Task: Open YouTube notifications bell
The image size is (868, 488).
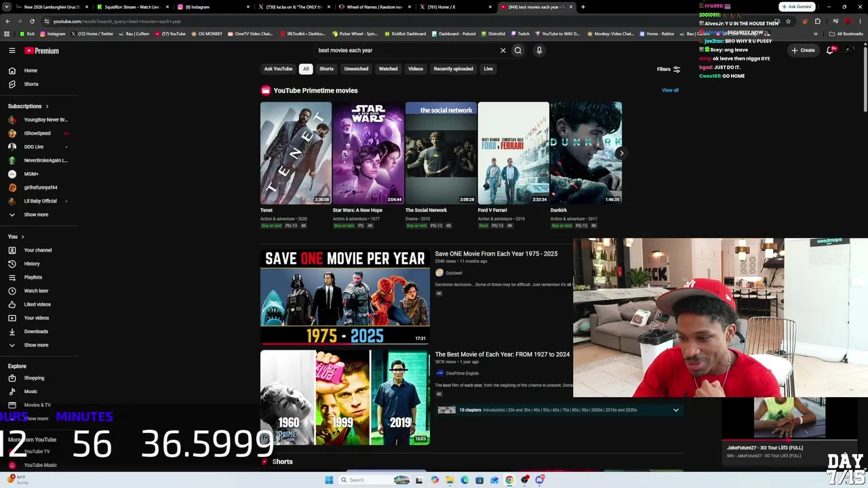Action: [831, 50]
